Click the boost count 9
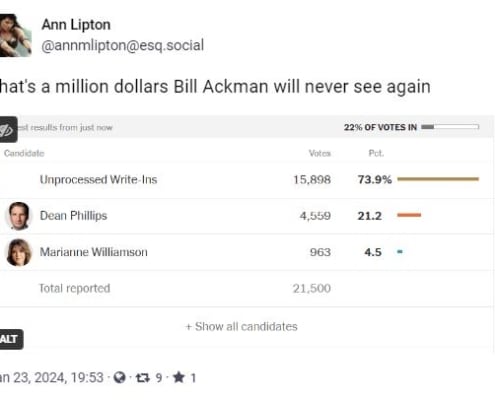This screenshot has height=400, width=495. (159, 378)
